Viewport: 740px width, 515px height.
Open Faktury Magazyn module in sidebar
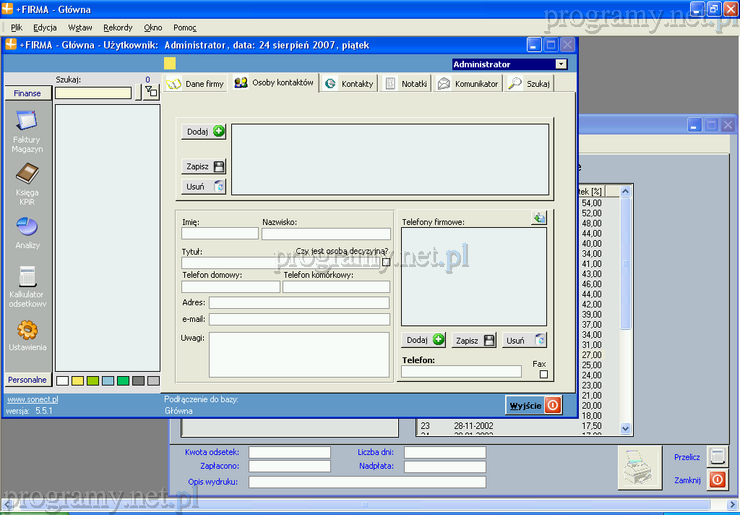click(x=27, y=124)
